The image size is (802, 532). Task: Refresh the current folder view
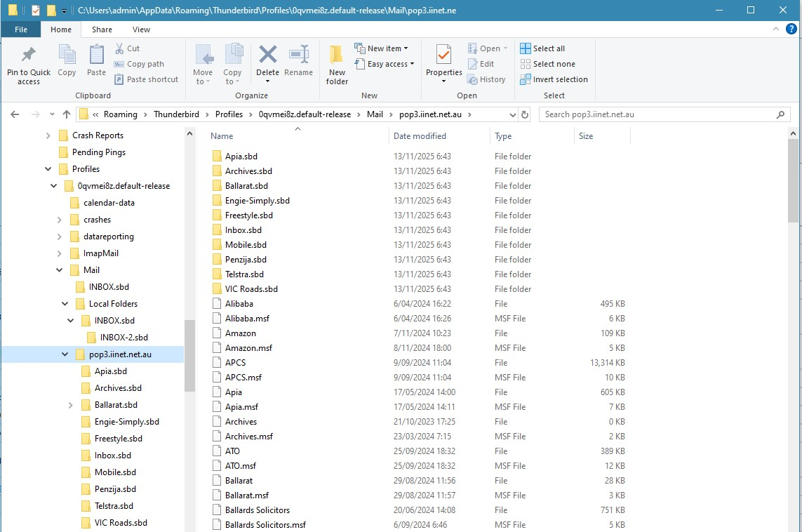[524, 114]
